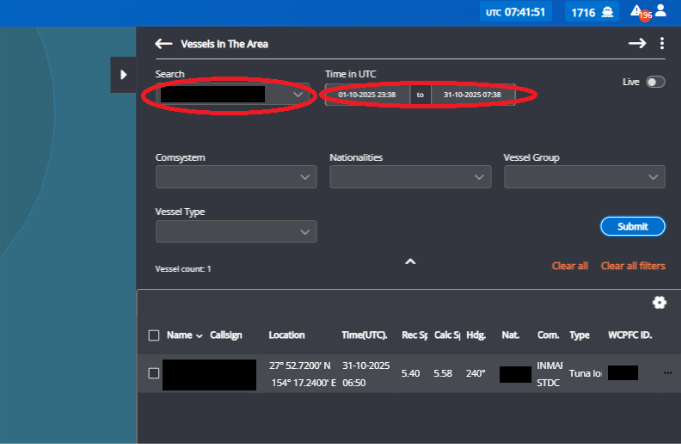The width and height of the screenshot is (681, 444).
Task: Open the vessel row three-dot menu
Action: coord(668,373)
